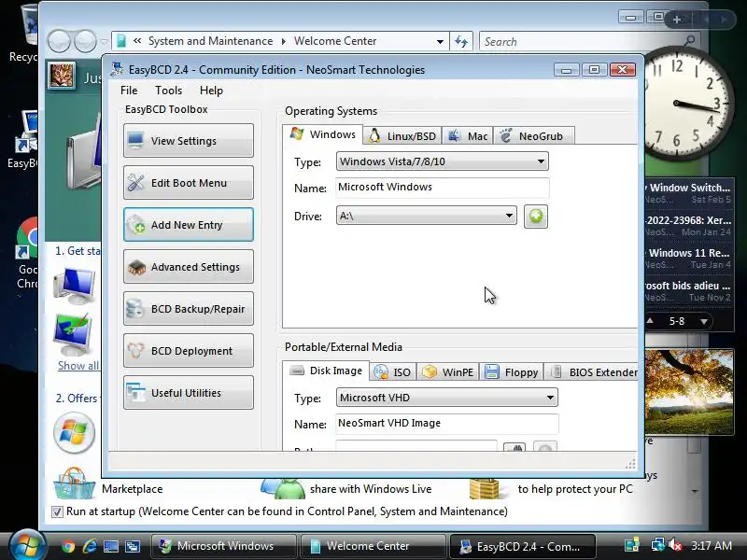Click the muted volume tray icon

pyautogui.click(x=674, y=545)
